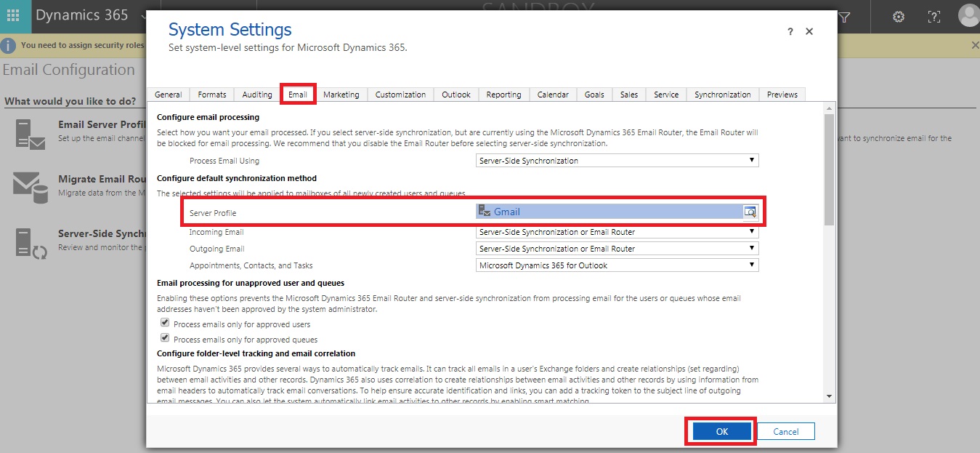Toggle Process emails only for approved queues

coord(165,338)
